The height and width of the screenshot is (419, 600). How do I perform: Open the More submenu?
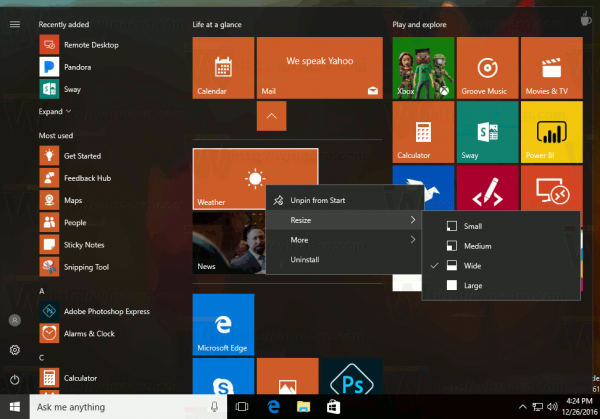click(x=344, y=240)
